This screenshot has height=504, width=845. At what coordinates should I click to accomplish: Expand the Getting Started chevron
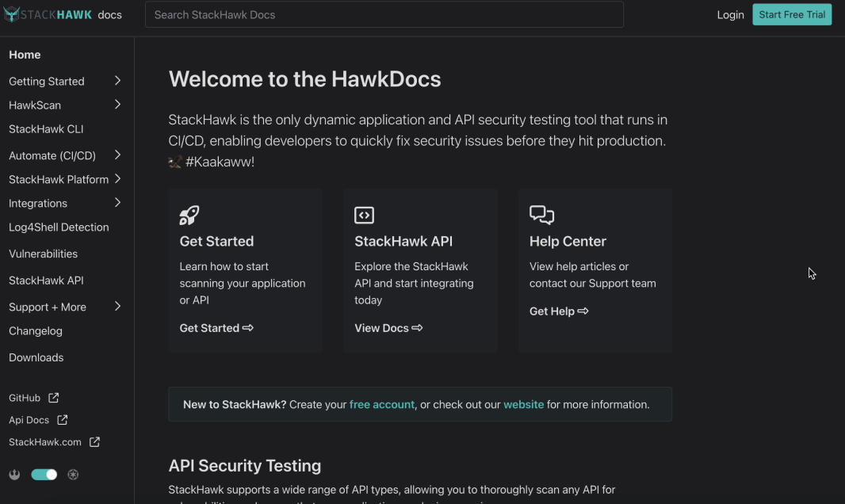pyautogui.click(x=117, y=81)
